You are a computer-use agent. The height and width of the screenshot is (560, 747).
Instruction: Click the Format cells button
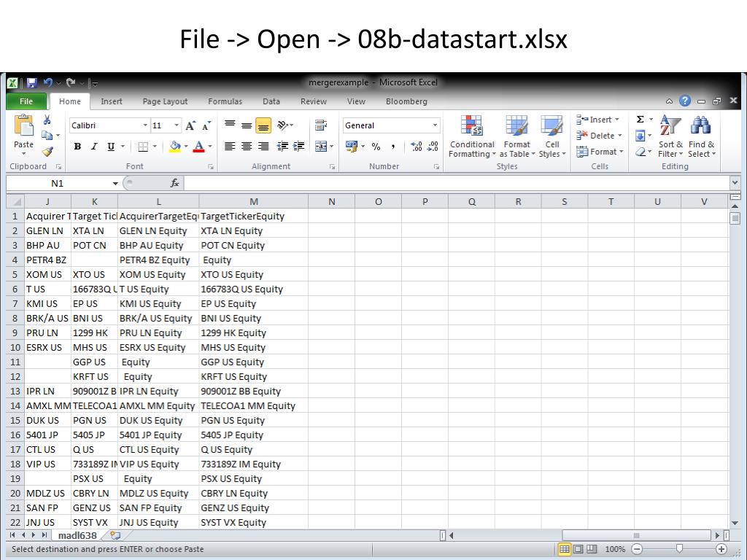coord(600,152)
